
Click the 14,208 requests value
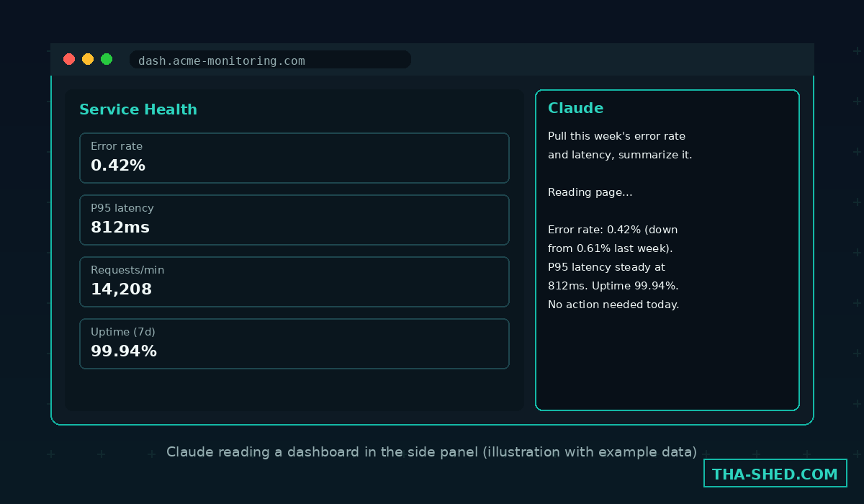(121, 289)
